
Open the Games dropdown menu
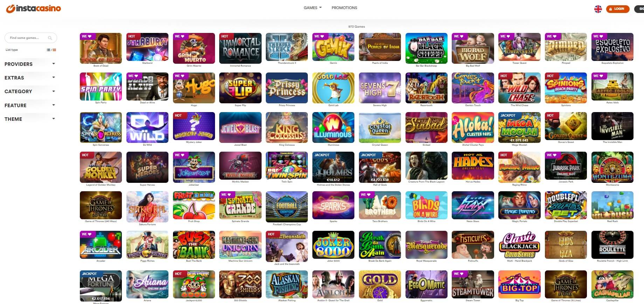(x=312, y=8)
